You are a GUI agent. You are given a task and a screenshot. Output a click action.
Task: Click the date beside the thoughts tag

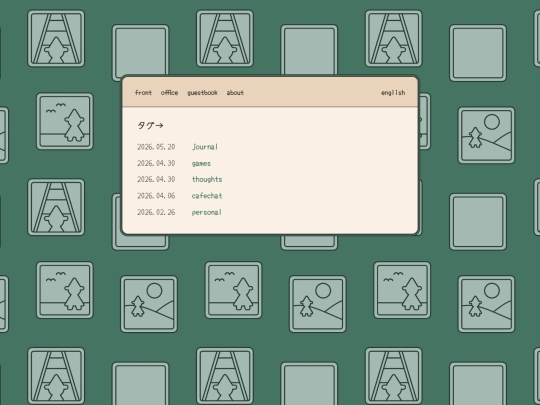pos(156,179)
